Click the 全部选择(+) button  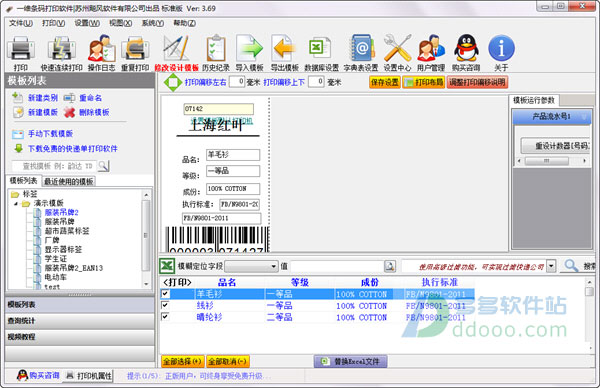pos(183,361)
